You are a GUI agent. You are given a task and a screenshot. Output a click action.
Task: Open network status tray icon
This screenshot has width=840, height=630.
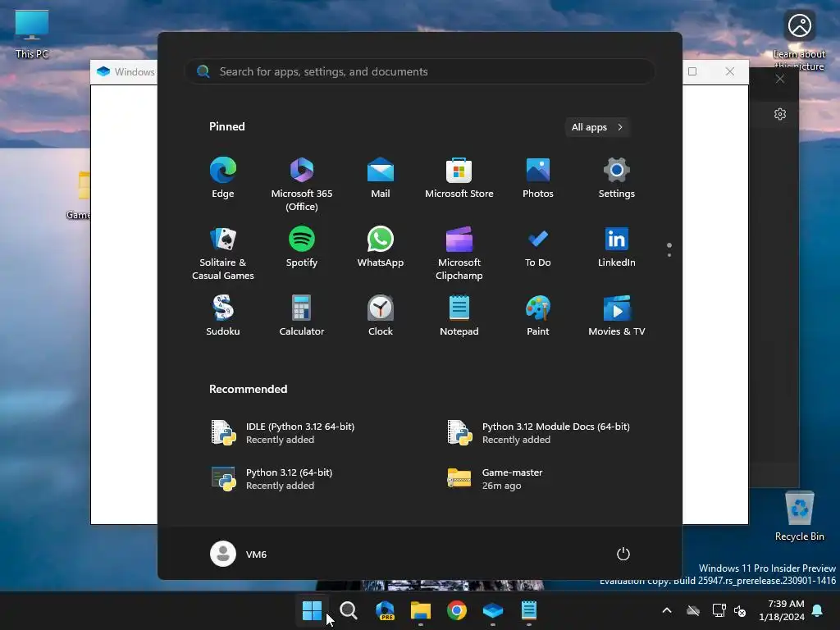tap(719, 610)
